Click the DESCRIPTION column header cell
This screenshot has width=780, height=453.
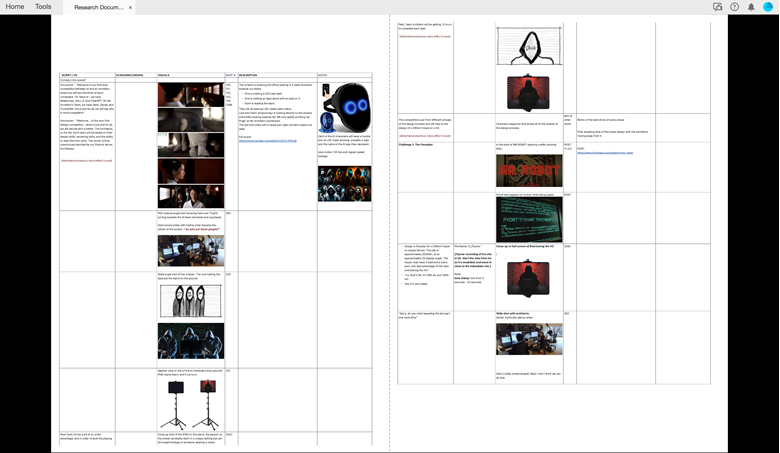tap(249, 76)
